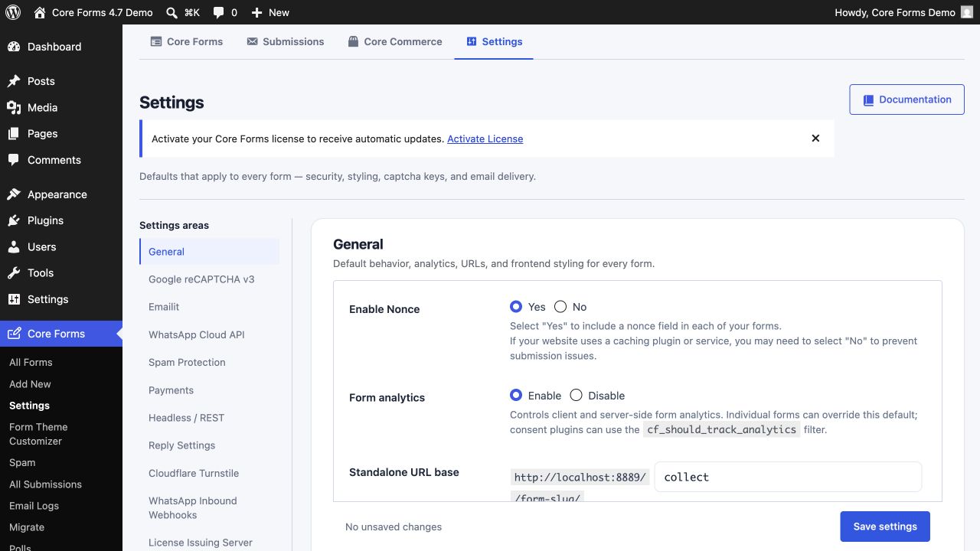Open Migrate submenu item

[61, 527]
